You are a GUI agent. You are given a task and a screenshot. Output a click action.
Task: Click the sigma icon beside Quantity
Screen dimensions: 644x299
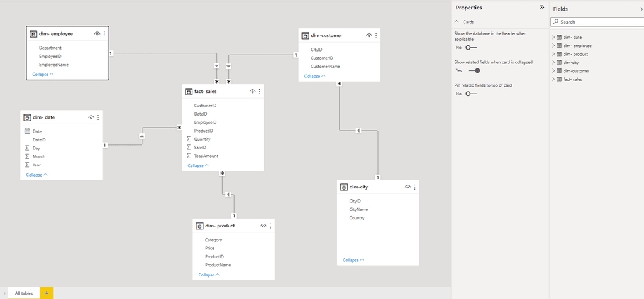[x=189, y=139]
